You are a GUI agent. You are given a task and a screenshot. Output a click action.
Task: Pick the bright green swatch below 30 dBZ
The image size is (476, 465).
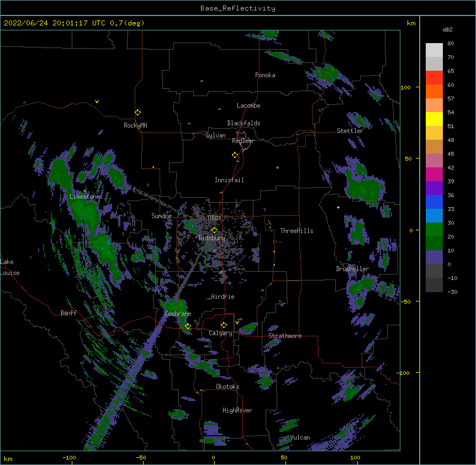point(434,230)
